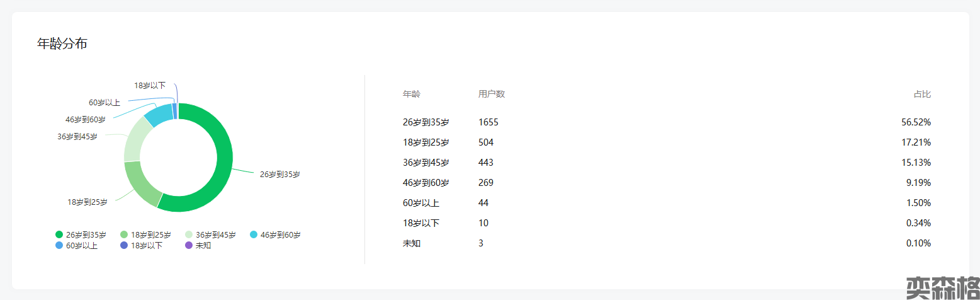Click the 占比 column header
This screenshot has width=980, height=300.
(922, 95)
